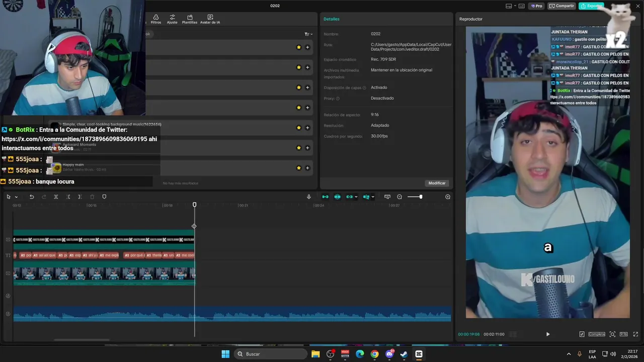Click the Modificar button

point(437,183)
